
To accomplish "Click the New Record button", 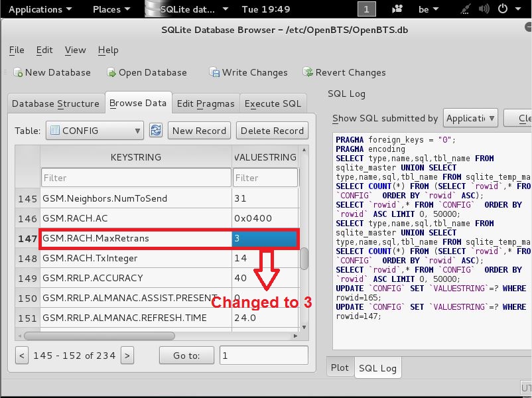I will pyautogui.click(x=199, y=131).
